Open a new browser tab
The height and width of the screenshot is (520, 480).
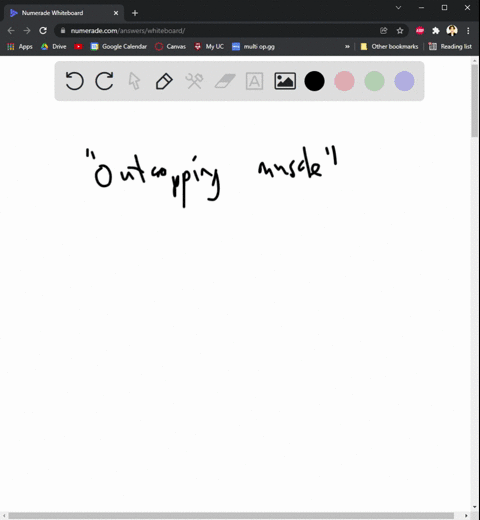135,13
